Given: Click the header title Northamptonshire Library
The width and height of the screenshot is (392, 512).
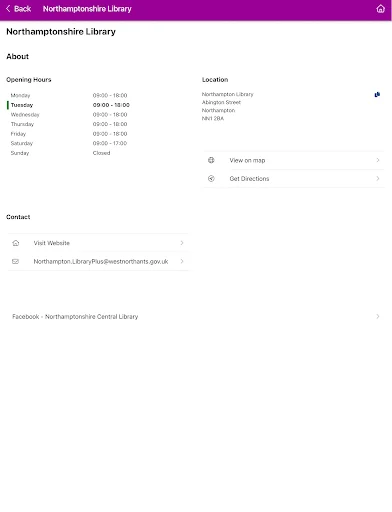Looking at the screenshot, I should [87, 9].
